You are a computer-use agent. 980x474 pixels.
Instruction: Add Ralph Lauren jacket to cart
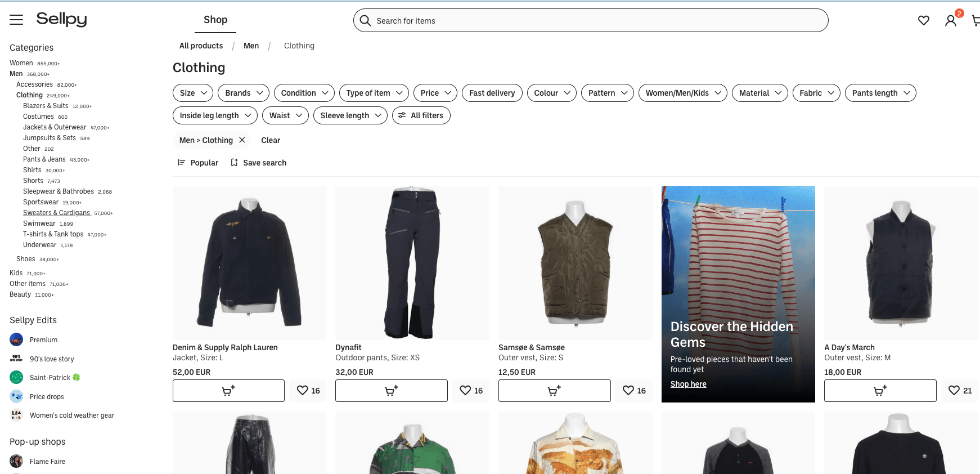(228, 391)
